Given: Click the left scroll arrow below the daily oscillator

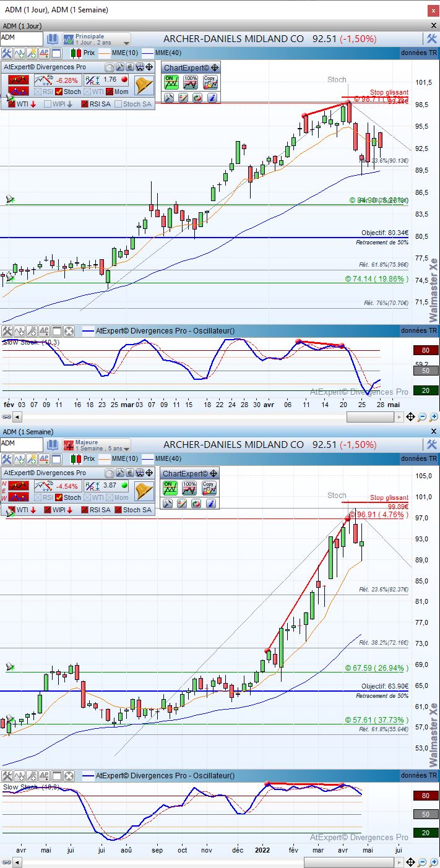Looking at the screenshot, I should tap(17, 418).
